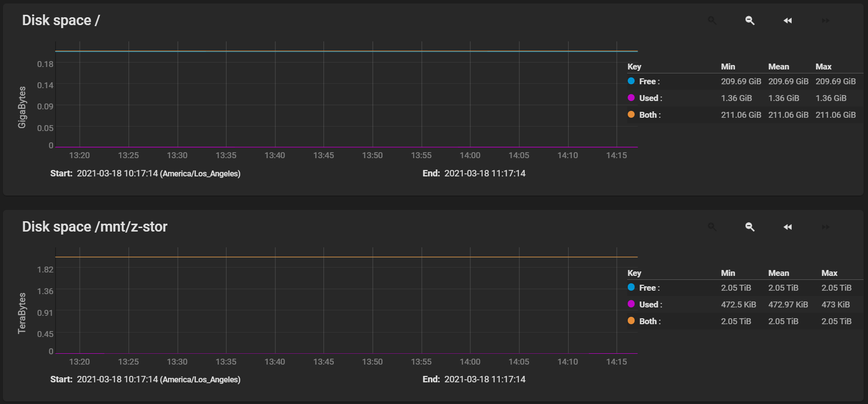Select Used Max value 473 KiB
This screenshot has height=404, width=868.
point(836,304)
